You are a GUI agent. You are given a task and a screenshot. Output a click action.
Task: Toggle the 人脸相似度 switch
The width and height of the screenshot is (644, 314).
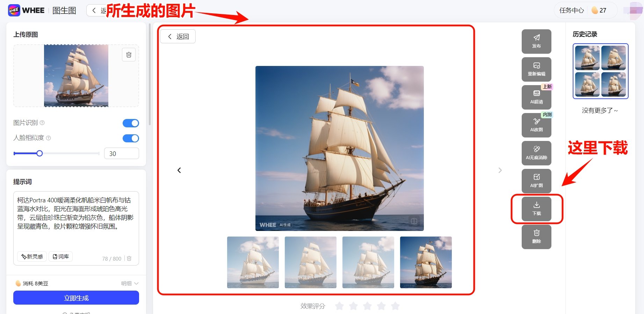point(131,139)
